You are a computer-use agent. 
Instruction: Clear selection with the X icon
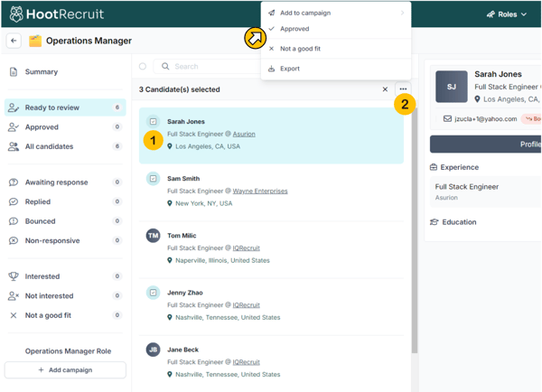385,89
